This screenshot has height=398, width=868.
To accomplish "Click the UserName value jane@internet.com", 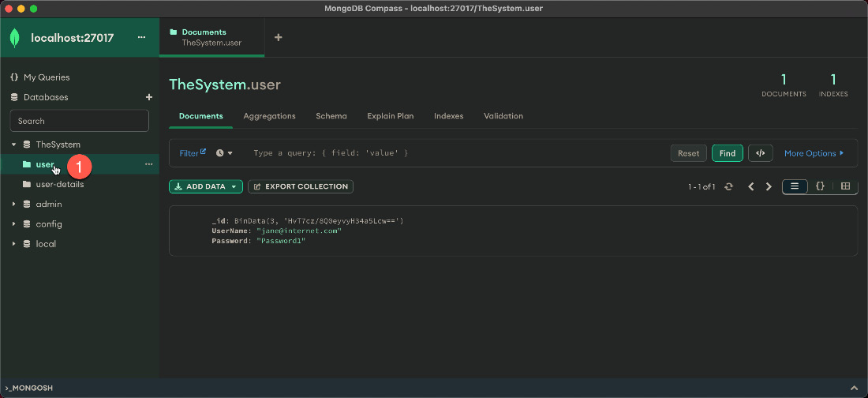I will (x=299, y=231).
